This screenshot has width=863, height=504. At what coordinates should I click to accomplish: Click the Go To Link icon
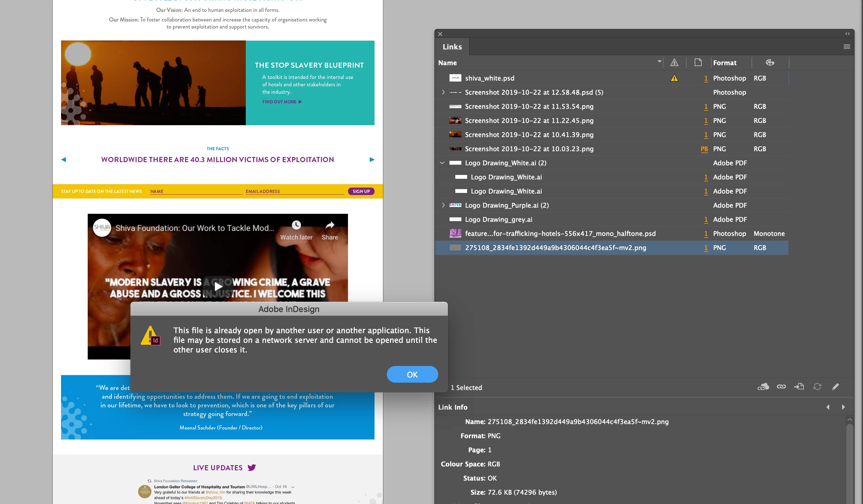(799, 387)
